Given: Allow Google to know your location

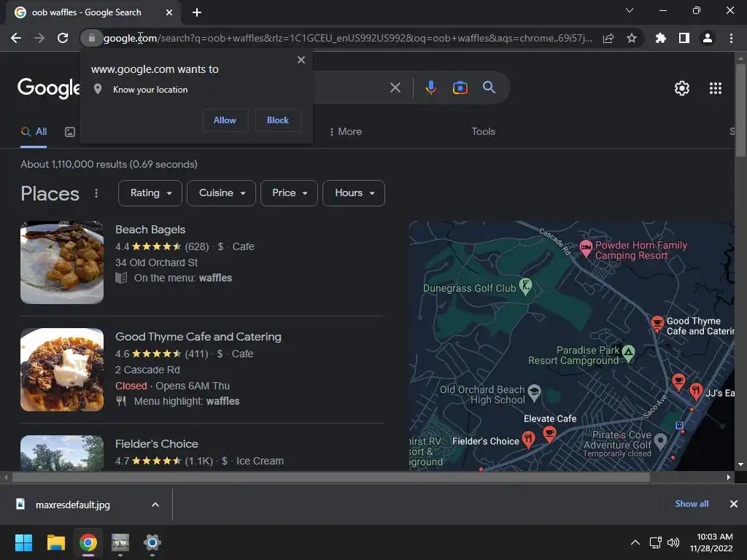Looking at the screenshot, I should tap(225, 120).
